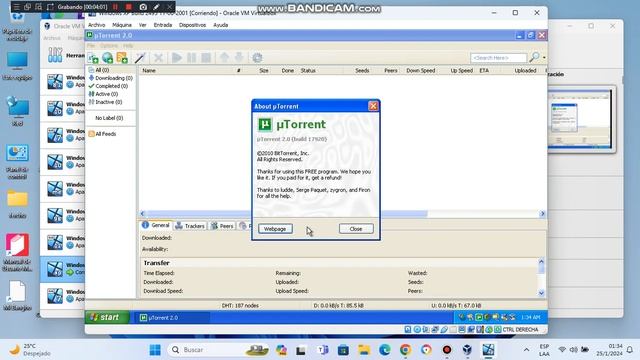Open the Windows 11 Start menu
Image resolution: width=640 pixels, height=360 pixels.
point(155,350)
